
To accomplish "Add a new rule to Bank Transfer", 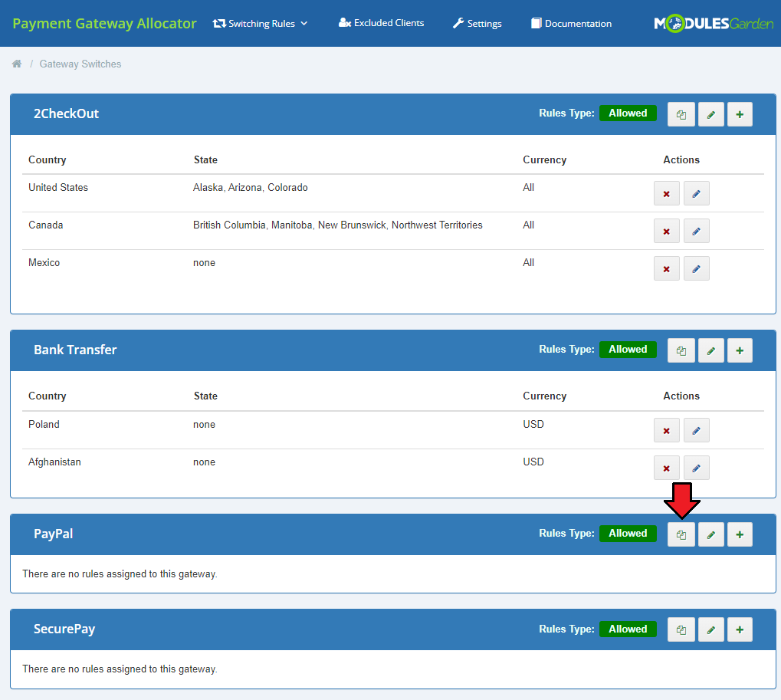I will [x=740, y=350].
